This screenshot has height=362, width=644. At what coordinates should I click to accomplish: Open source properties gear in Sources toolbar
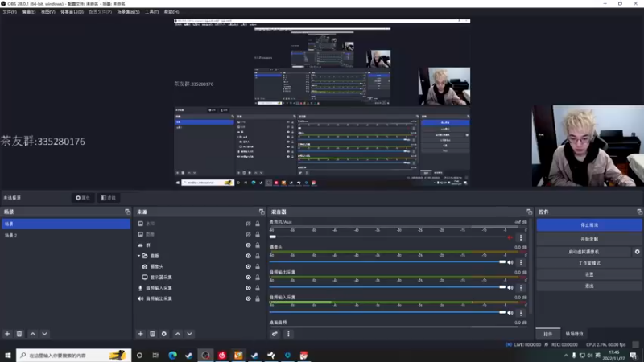[x=164, y=334]
